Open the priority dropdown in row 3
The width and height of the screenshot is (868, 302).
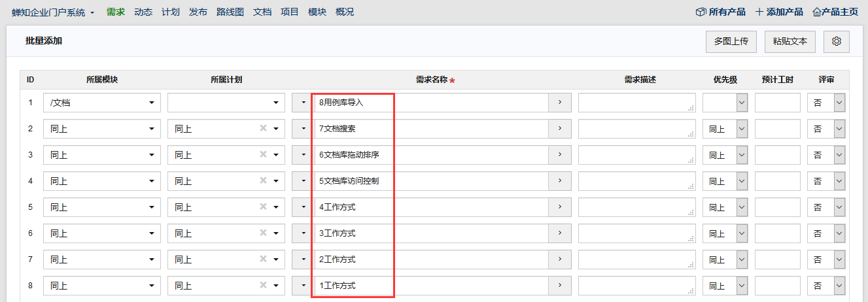point(741,155)
